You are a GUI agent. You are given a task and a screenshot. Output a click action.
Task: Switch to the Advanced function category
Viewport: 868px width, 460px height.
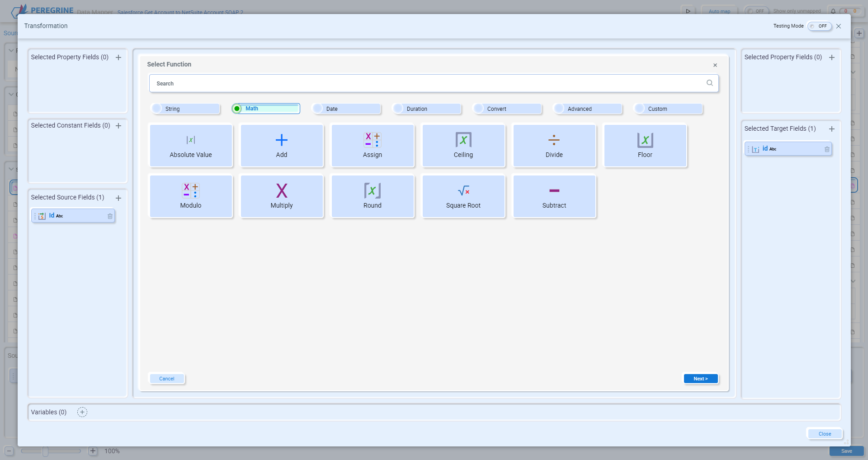pyautogui.click(x=560, y=109)
